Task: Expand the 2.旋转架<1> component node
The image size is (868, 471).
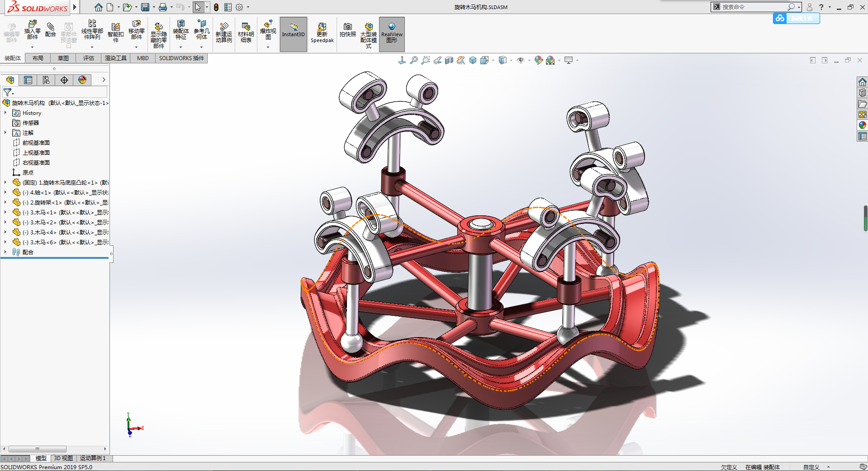Action: 5,203
